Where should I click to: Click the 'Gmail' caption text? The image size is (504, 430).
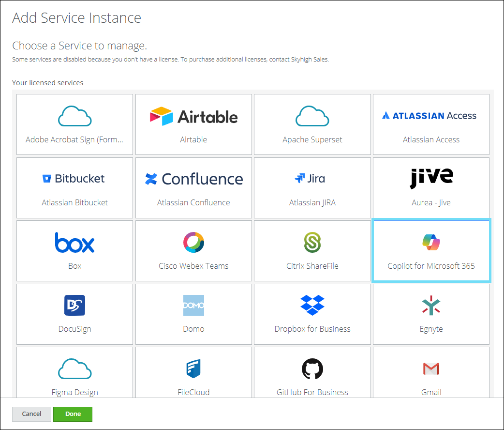point(431,392)
